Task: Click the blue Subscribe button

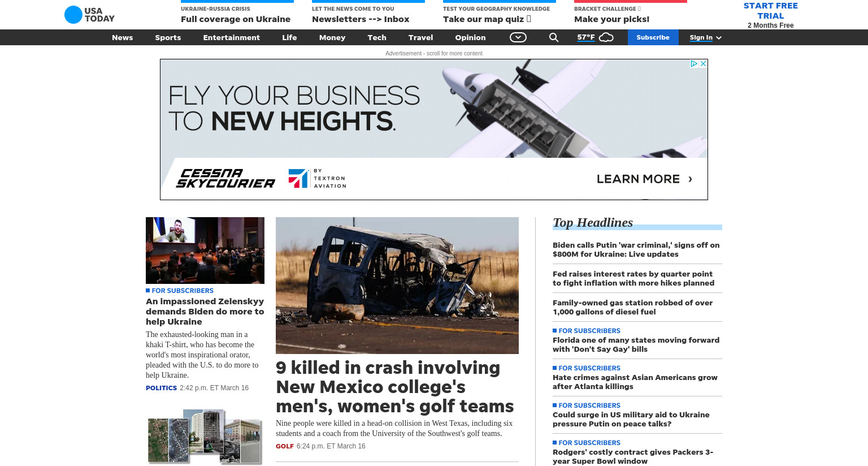Action: (x=653, y=37)
